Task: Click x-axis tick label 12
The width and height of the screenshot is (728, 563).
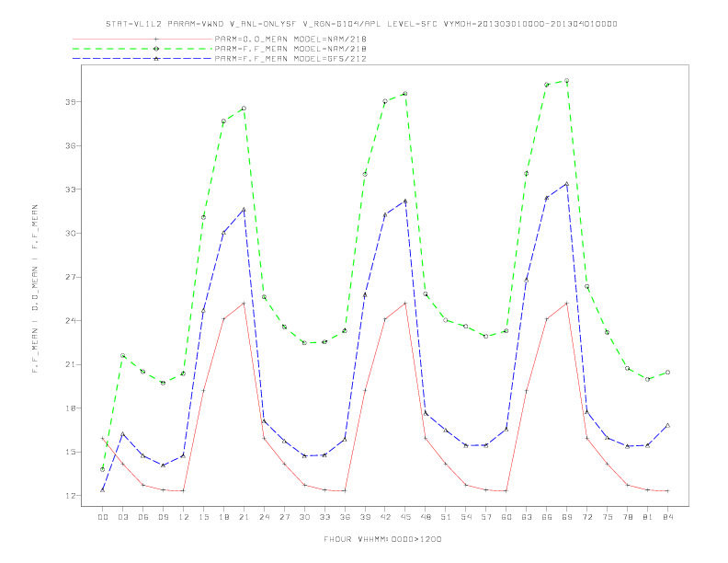Action: pos(184,517)
